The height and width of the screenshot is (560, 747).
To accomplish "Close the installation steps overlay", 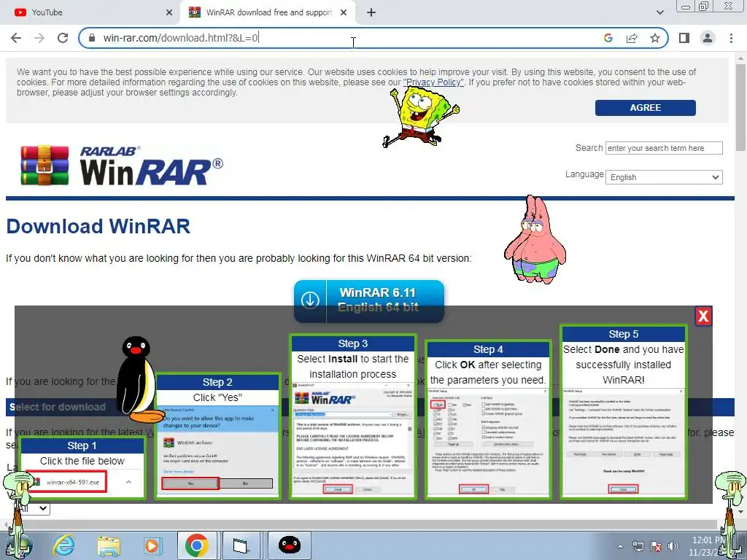I will (703, 316).
